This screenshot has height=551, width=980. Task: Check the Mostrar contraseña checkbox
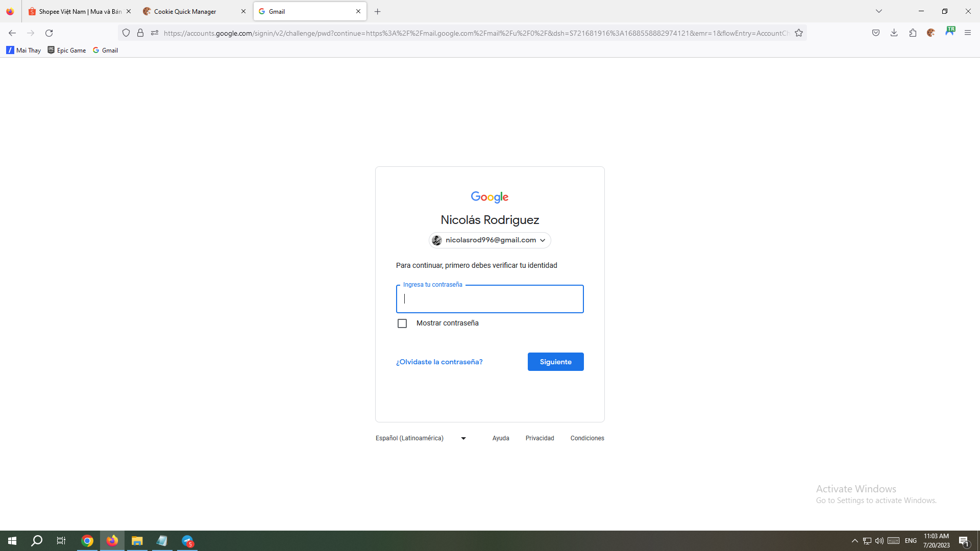pos(402,323)
